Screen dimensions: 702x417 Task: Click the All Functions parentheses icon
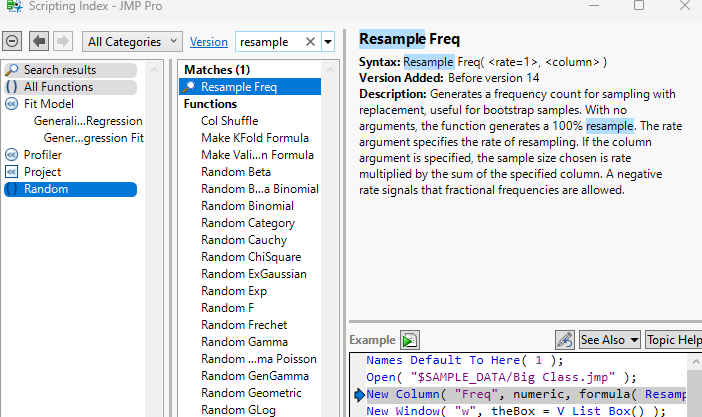(12, 87)
